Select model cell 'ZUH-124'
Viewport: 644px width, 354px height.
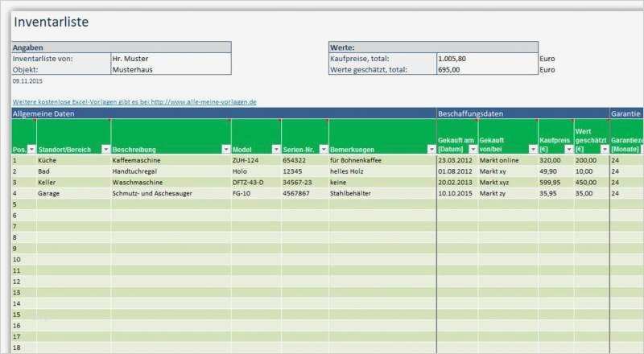point(256,160)
